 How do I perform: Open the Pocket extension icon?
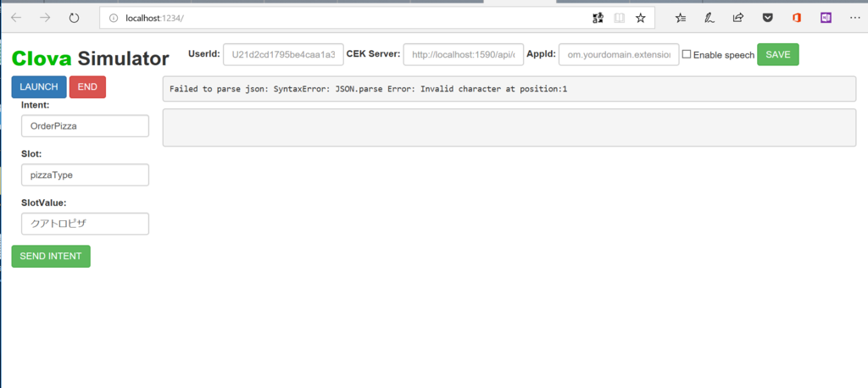(767, 19)
